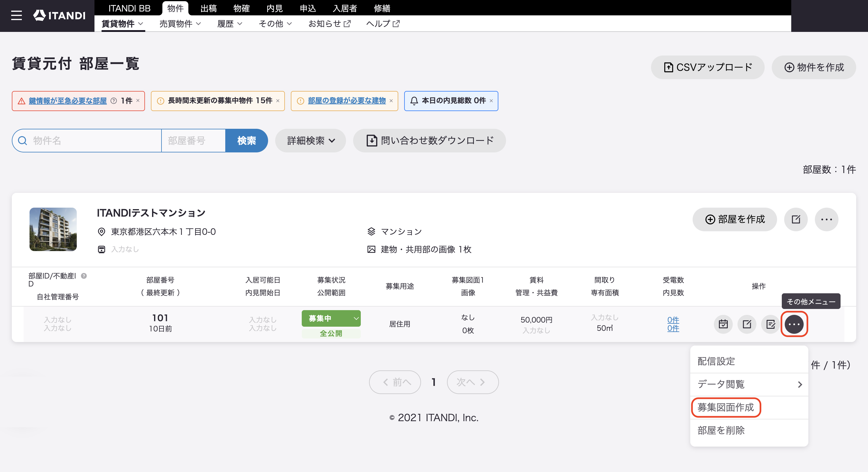Click the 次へ pagination button

pyautogui.click(x=473, y=382)
